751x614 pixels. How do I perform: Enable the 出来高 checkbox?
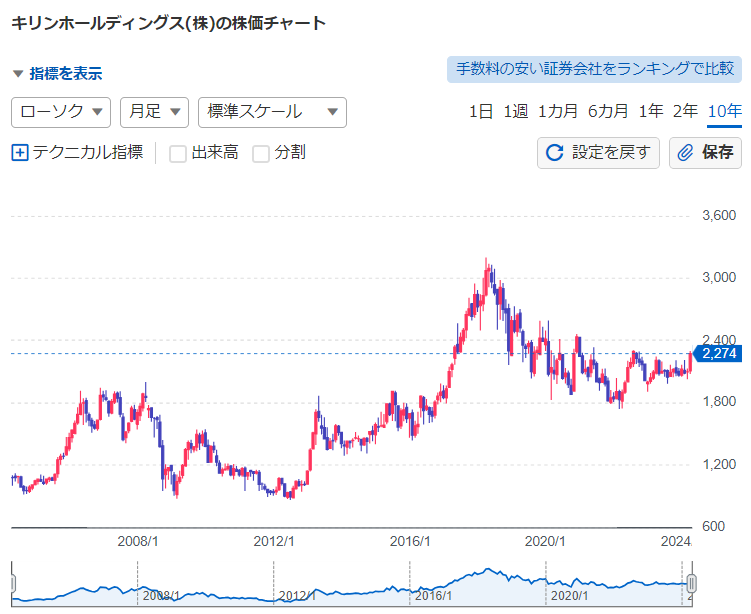(x=178, y=154)
